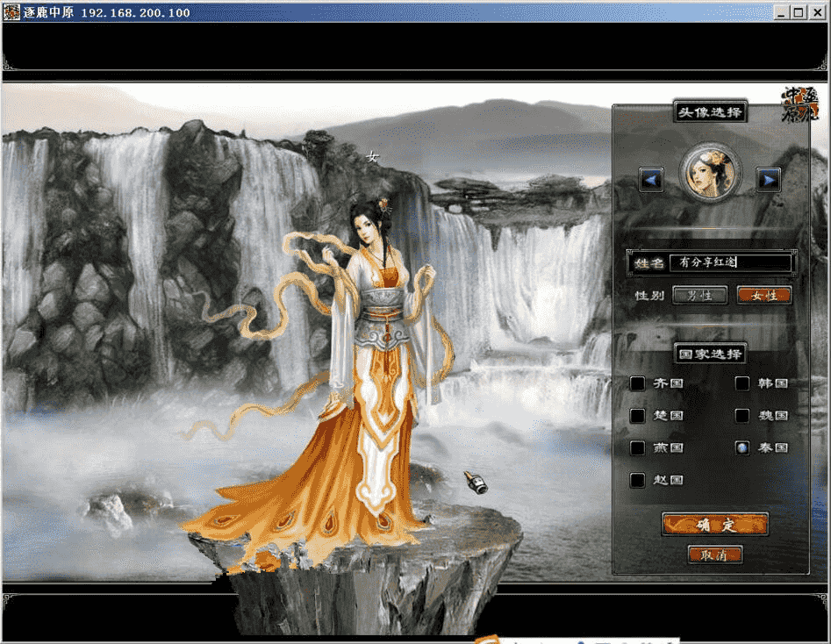831x644 pixels.
Task: Select the round female avatar portrait
Action: tap(709, 173)
